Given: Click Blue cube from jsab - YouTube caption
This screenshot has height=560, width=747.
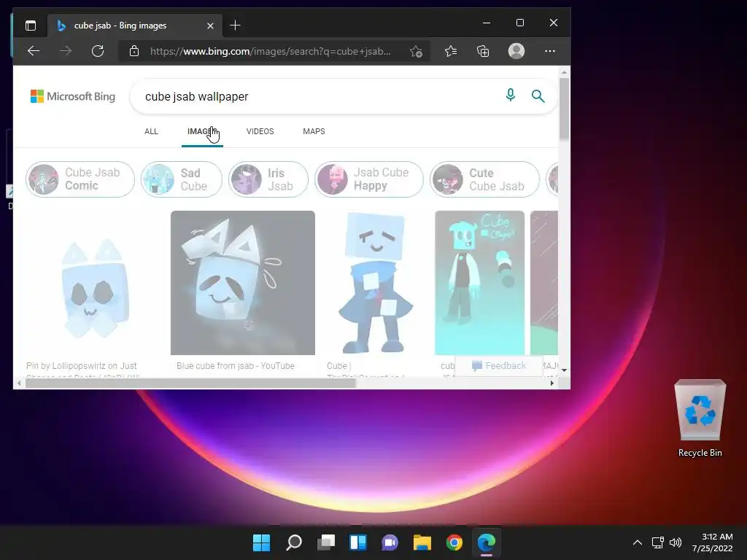Looking at the screenshot, I should pyautogui.click(x=236, y=366).
